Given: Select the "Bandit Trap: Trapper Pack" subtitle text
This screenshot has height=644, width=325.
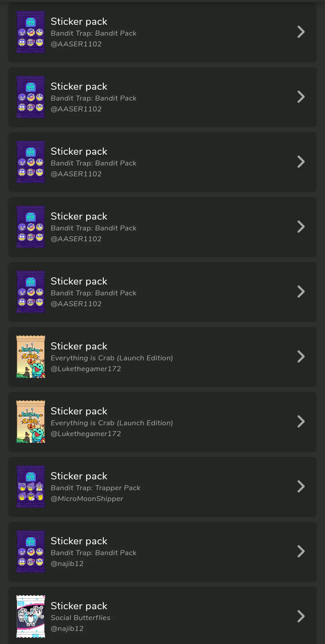Looking at the screenshot, I should pyautogui.click(x=95, y=488).
